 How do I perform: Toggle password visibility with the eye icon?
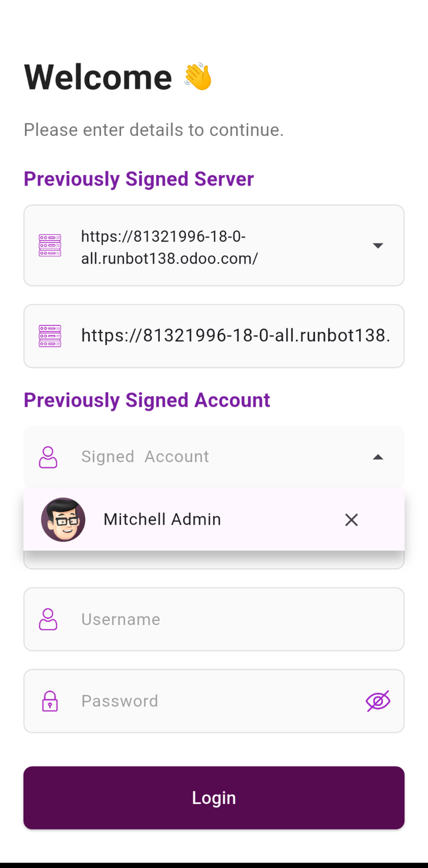click(x=378, y=701)
